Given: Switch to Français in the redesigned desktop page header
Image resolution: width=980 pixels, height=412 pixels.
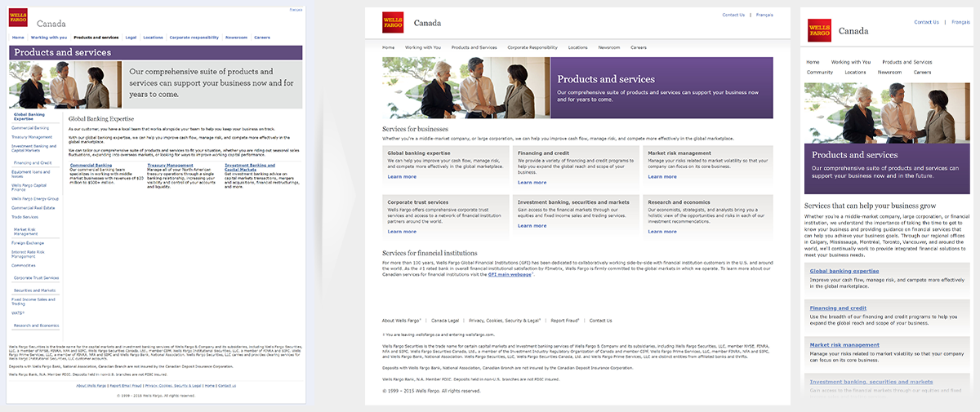Looking at the screenshot, I should pyautogui.click(x=764, y=15).
